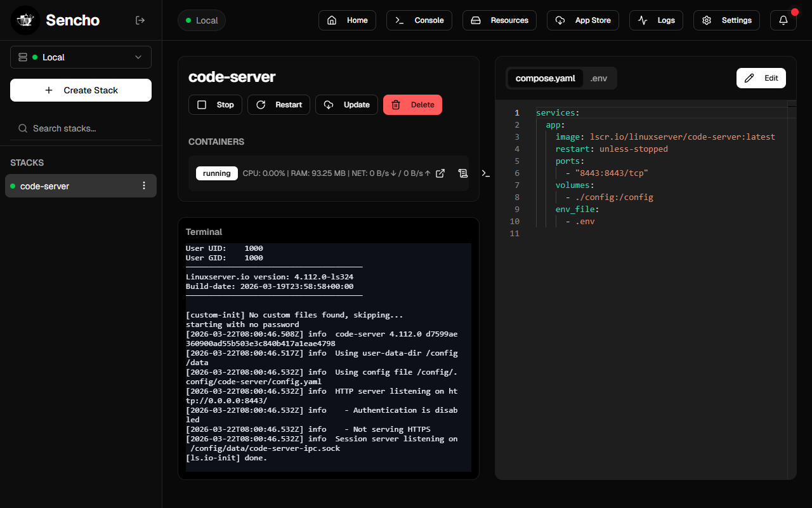The height and width of the screenshot is (508, 812).
Task: Open code-server stack options menu
Action: [x=144, y=185]
